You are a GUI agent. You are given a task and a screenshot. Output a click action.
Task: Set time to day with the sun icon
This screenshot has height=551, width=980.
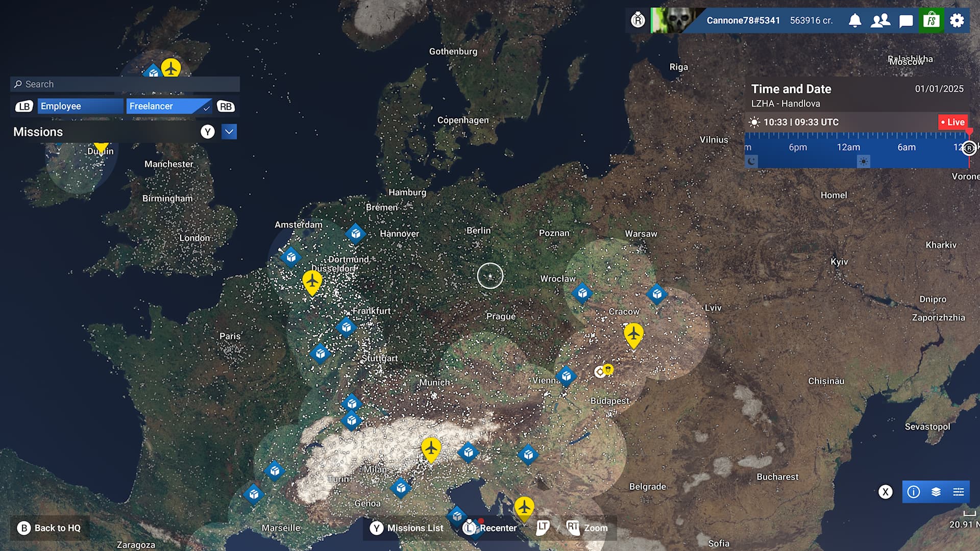[x=863, y=162]
